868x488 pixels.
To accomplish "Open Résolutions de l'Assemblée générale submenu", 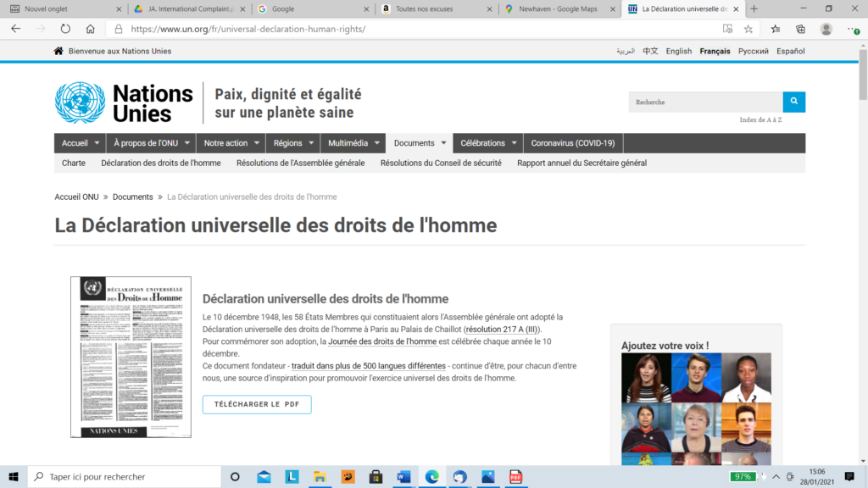I will pos(301,164).
